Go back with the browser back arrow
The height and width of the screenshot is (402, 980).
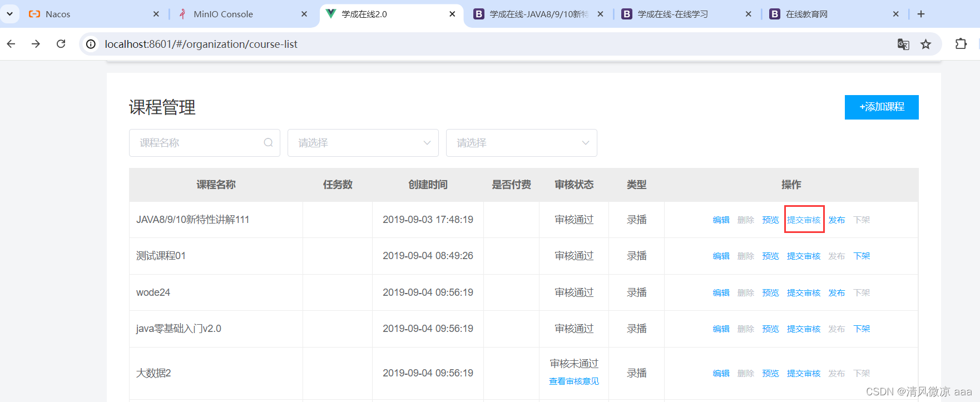click(11, 44)
